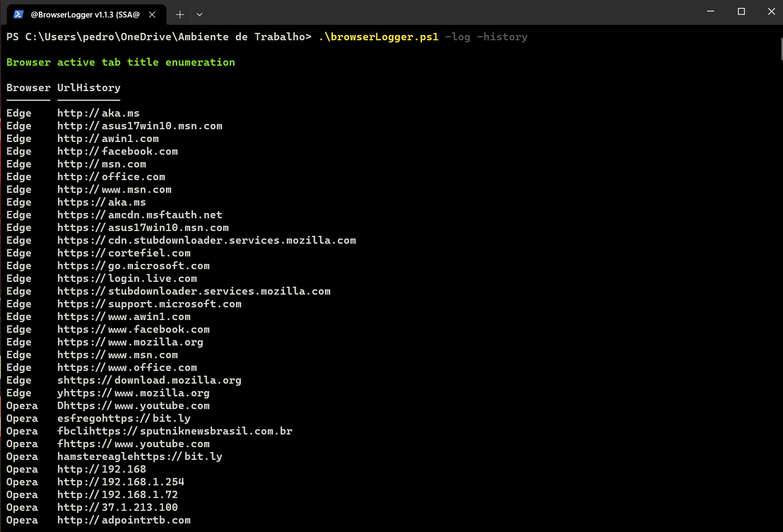783x532 pixels.
Task: Open a new terminal tab with plus
Action: pos(180,14)
